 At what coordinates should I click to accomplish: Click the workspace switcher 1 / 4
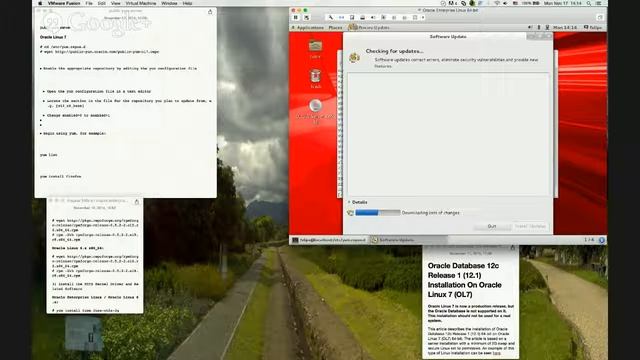(x=589, y=240)
